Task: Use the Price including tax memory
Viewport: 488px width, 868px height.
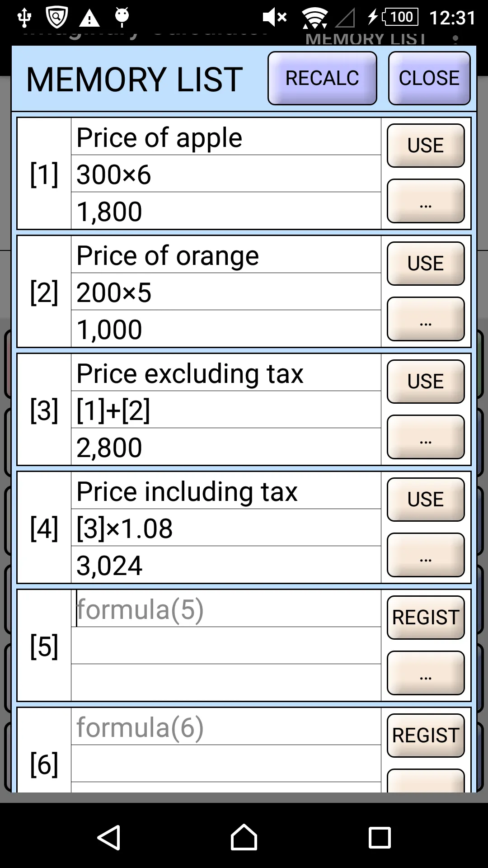Action: [426, 500]
